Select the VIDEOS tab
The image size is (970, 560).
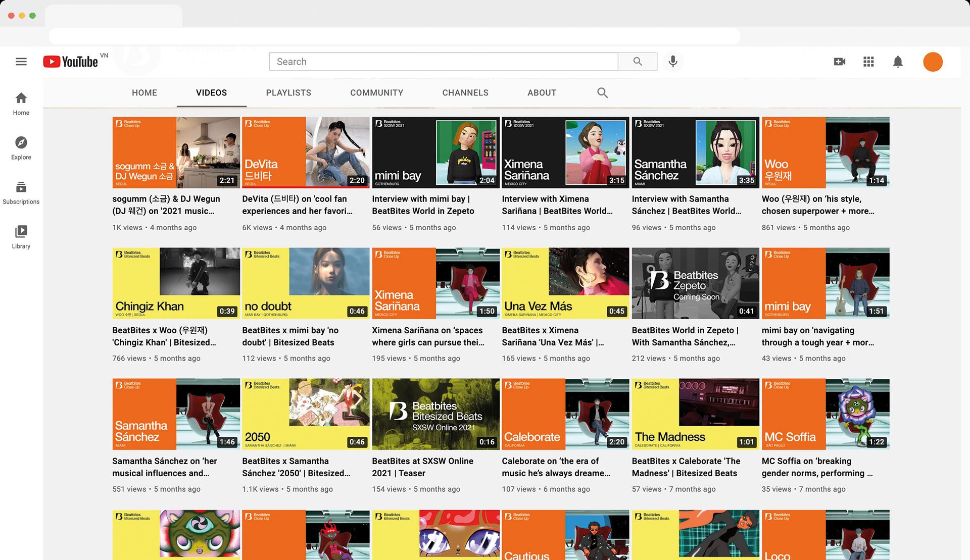(211, 92)
